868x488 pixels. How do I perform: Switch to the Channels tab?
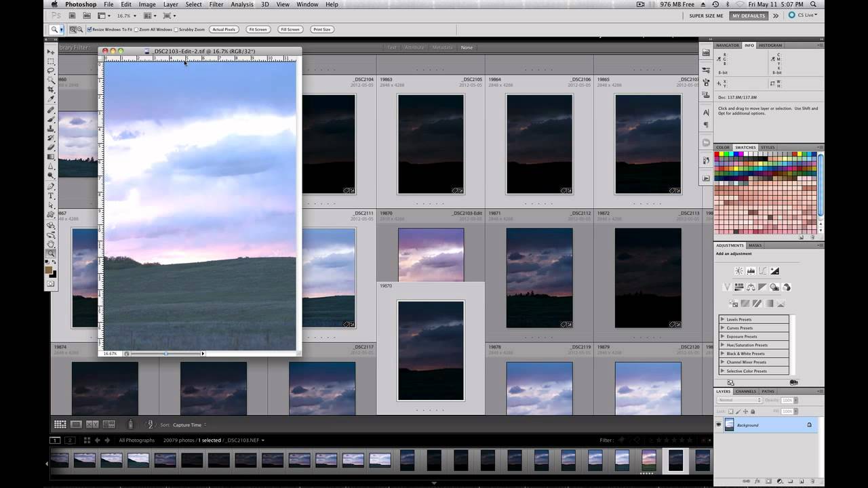pyautogui.click(x=746, y=391)
